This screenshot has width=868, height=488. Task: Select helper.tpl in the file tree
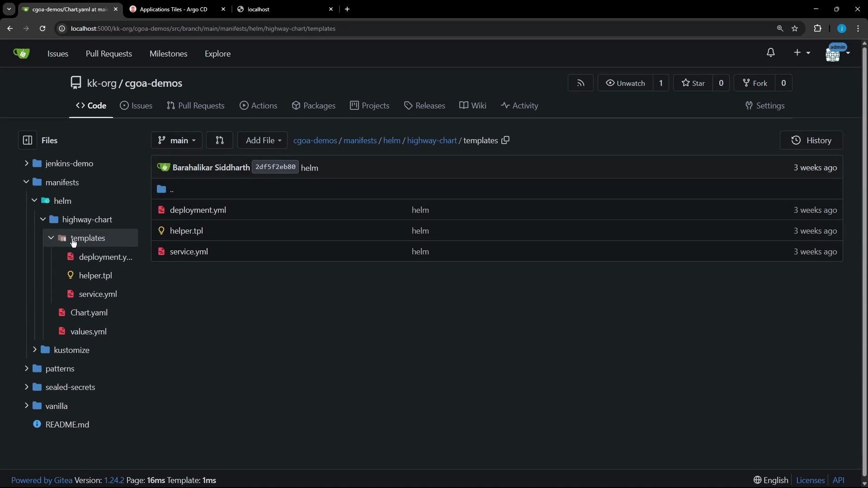point(95,275)
